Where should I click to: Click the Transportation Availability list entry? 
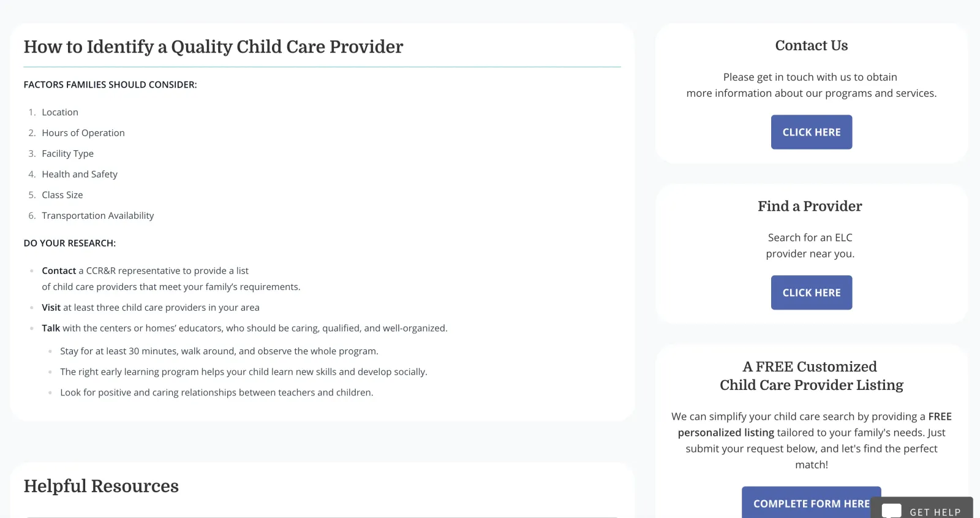97,215
